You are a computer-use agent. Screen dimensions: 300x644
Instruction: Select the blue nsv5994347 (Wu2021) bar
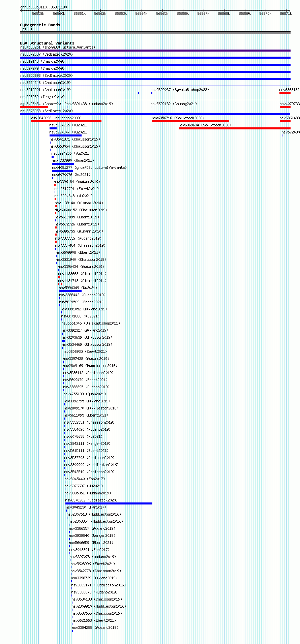tap(65, 135)
